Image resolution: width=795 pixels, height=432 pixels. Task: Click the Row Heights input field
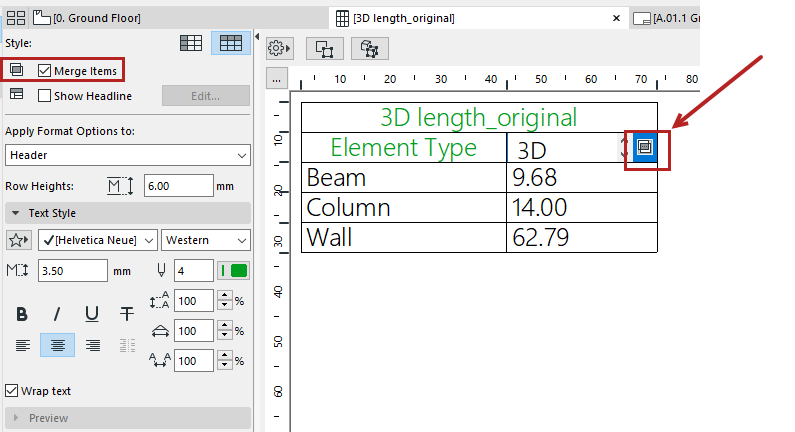coord(178,186)
